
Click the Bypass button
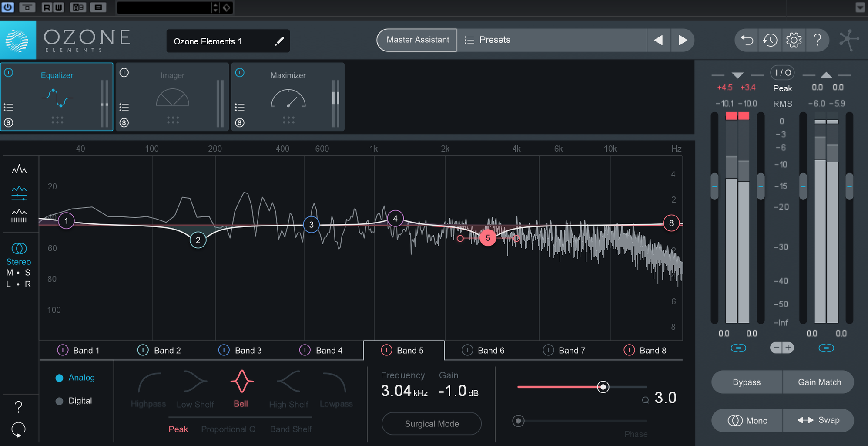[747, 382]
